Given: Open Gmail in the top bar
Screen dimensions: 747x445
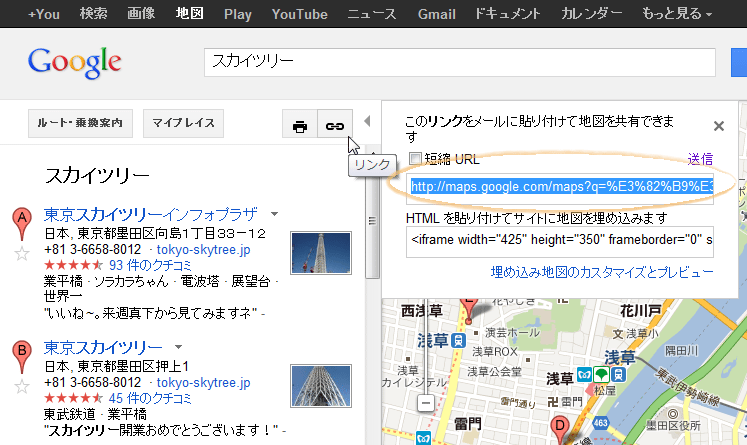Looking at the screenshot, I should coord(437,14).
